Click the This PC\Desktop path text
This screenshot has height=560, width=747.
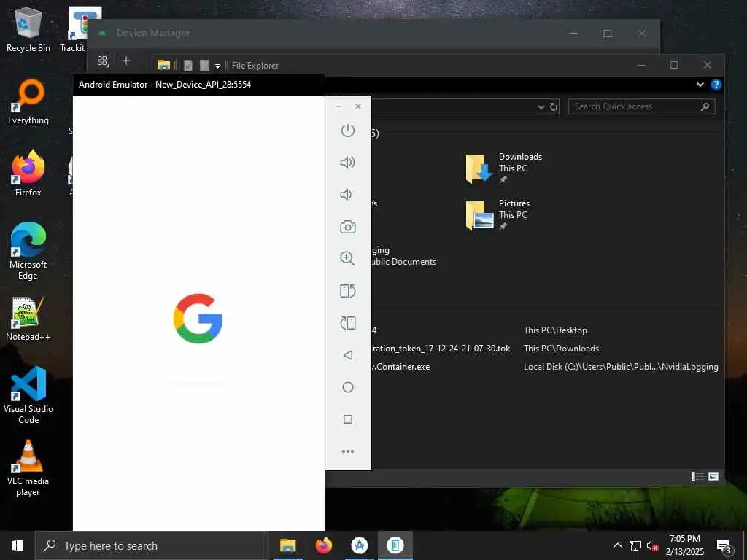click(555, 330)
